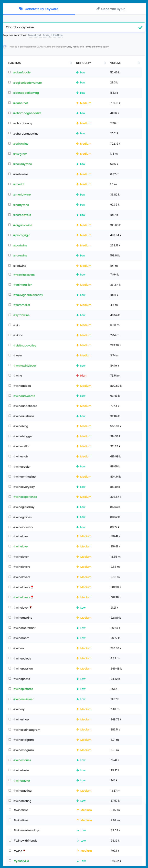Click the reCAPTCHA badge icon
The width and height of the screenshot is (148, 868).
click(x=5, y=47)
